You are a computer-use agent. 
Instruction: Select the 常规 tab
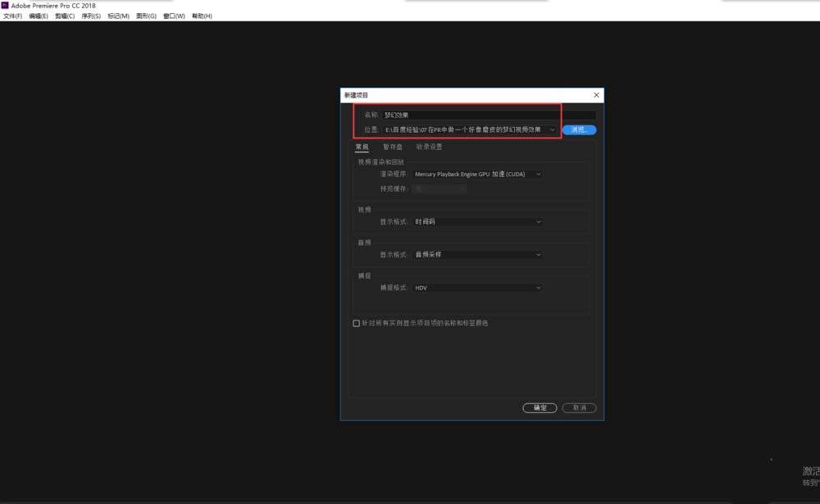(362, 147)
